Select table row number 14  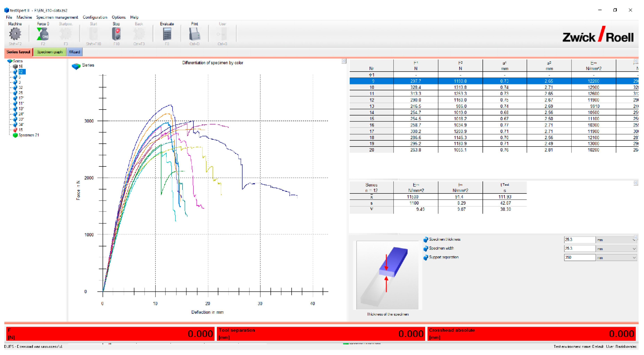point(372,112)
